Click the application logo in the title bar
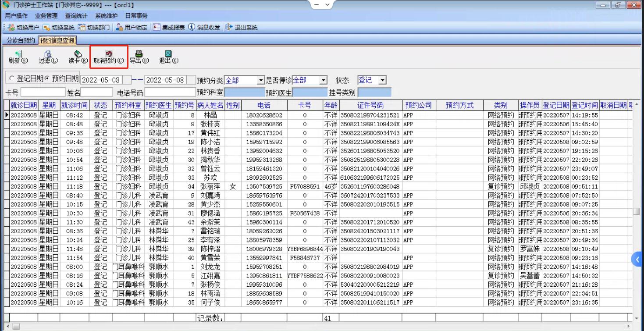 pos(6,5)
